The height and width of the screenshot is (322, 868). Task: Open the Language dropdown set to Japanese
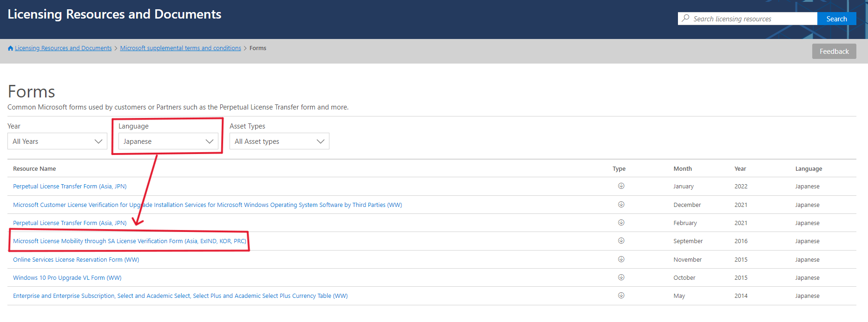point(168,141)
